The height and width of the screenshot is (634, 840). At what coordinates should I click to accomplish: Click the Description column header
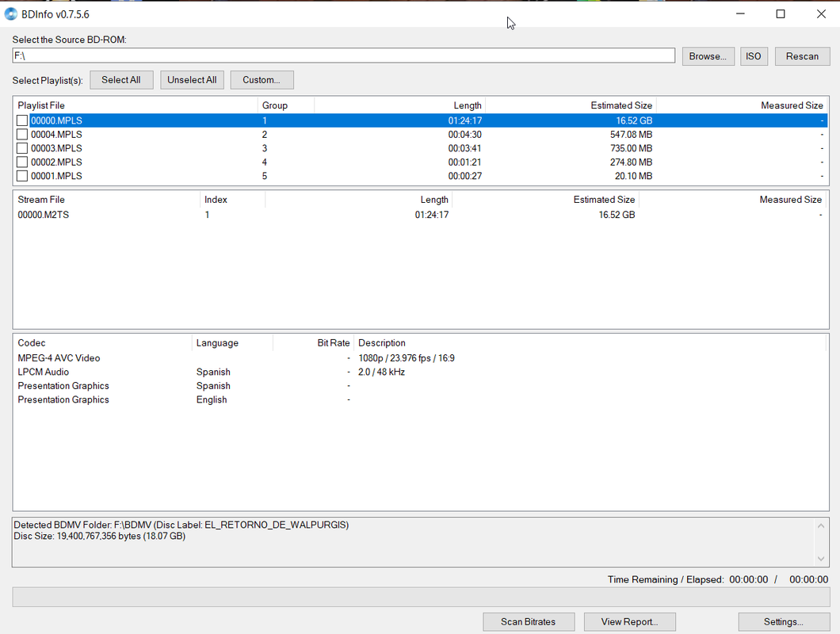pyautogui.click(x=590, y=343)
